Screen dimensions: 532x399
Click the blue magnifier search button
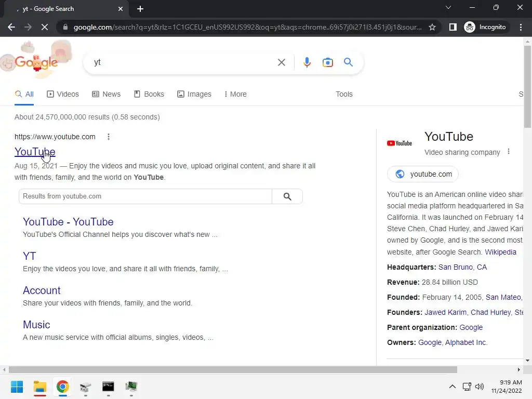coord(348,62)
